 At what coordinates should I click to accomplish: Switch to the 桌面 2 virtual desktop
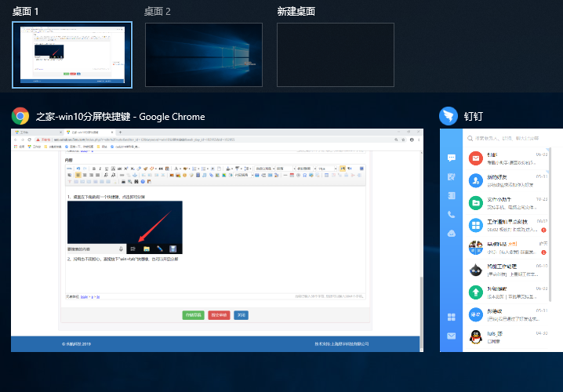coord(203,54)
